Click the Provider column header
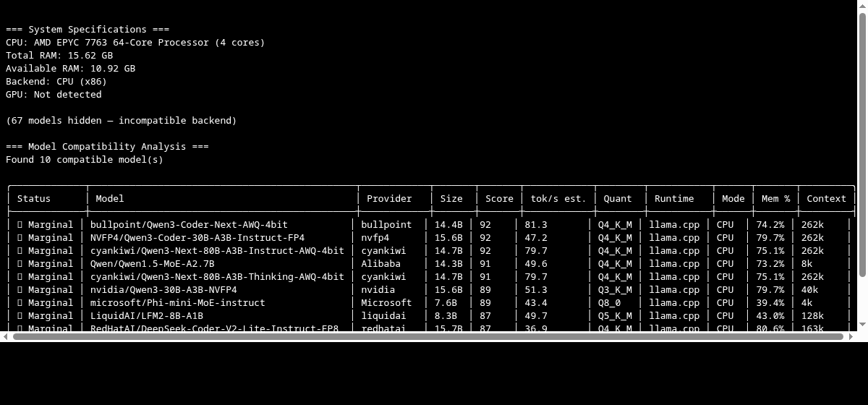Screen dimensions: 868x405 (x=389, y=199)
